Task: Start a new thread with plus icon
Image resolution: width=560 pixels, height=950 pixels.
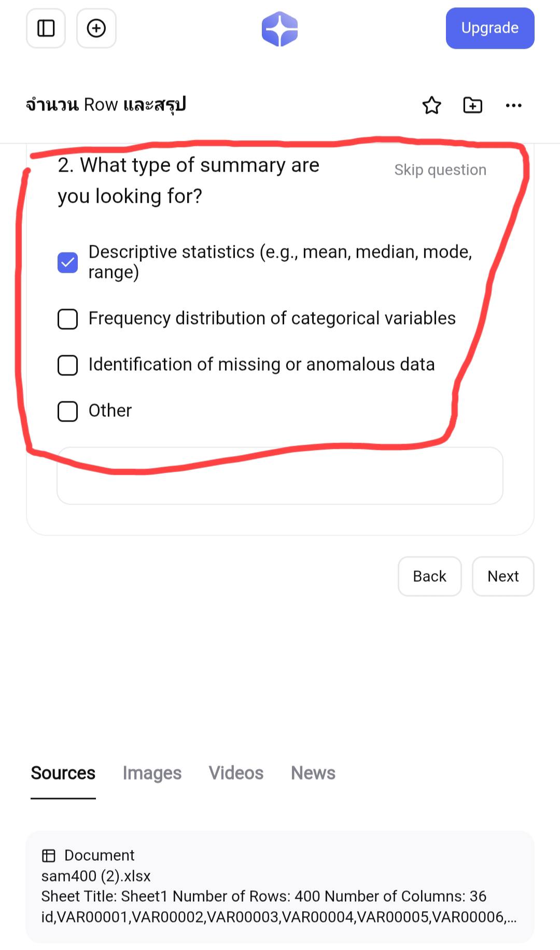Action: pos(96,28)
